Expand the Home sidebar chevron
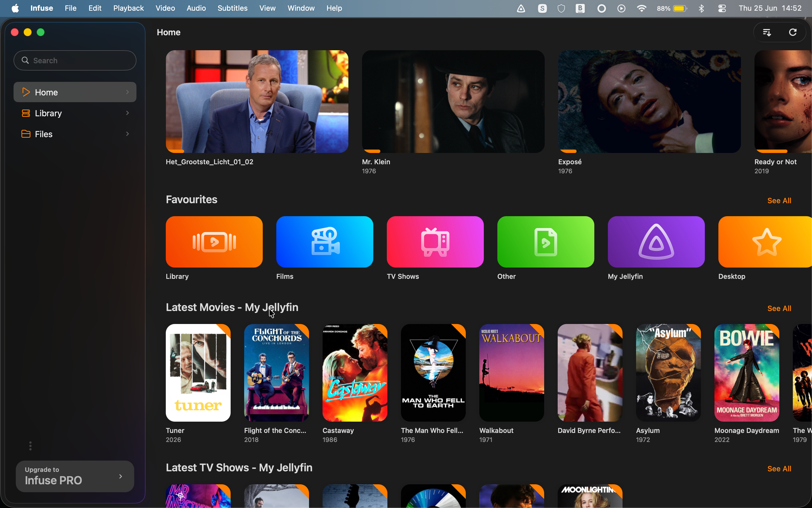The width and height of the screenshot is (812, 508). (127, 92)
